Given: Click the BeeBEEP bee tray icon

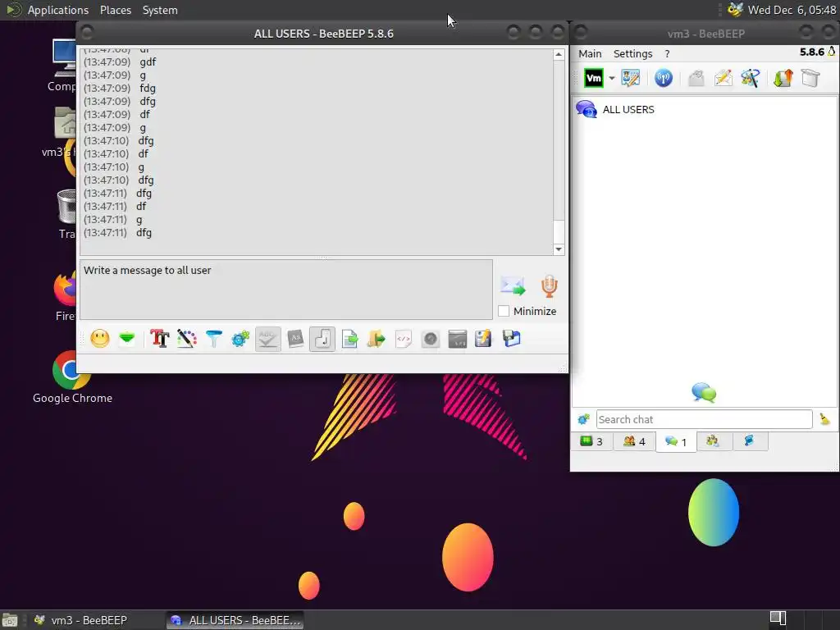Looking at the screenshot, I should [735, 10].
